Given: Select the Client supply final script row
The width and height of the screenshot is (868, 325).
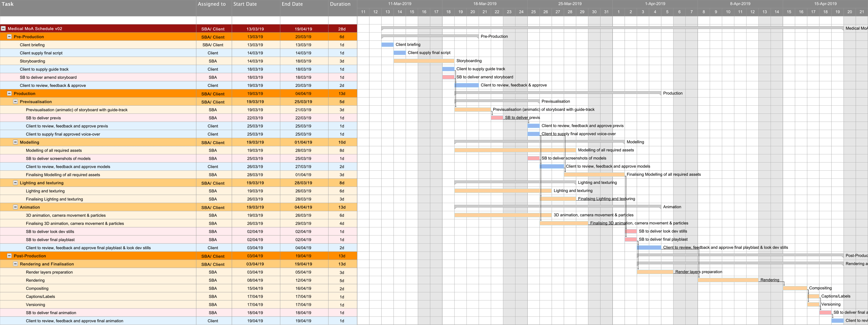Looking at the screenshot, I should (x=179, y=53).
